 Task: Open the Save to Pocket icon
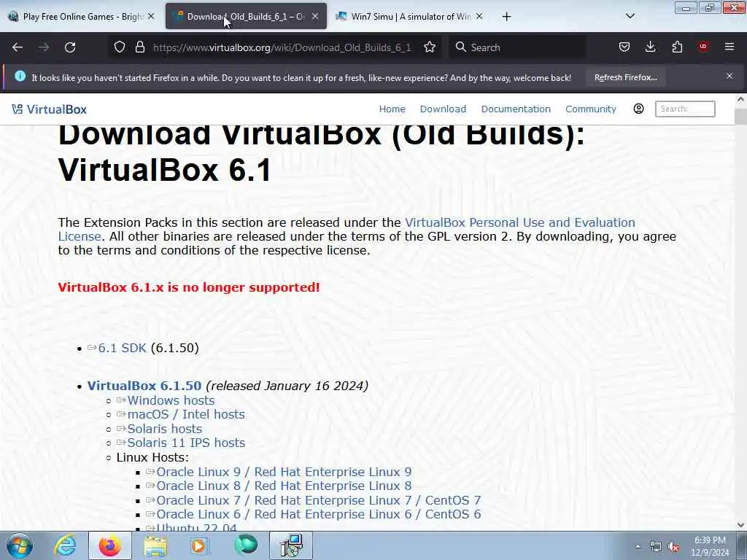[624, 47]
